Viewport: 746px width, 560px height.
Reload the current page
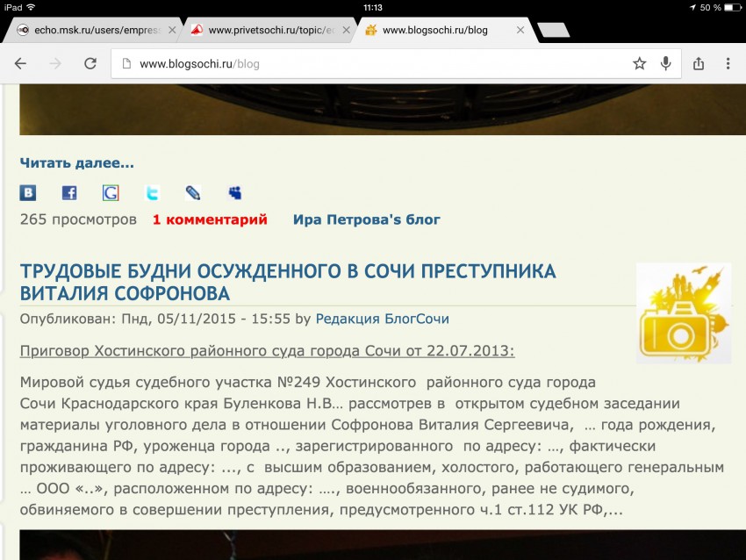(x=90, y=63)
